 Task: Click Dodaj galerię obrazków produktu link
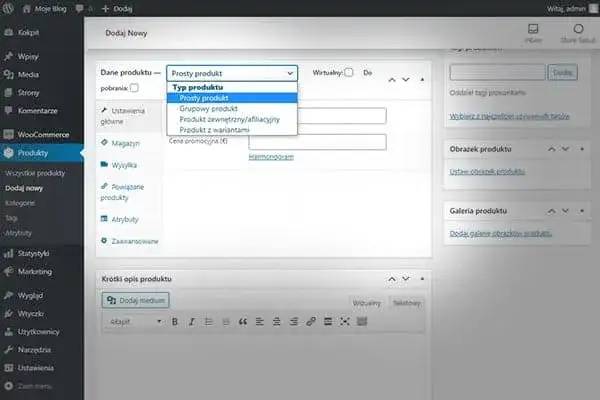(x=501, y=233)
